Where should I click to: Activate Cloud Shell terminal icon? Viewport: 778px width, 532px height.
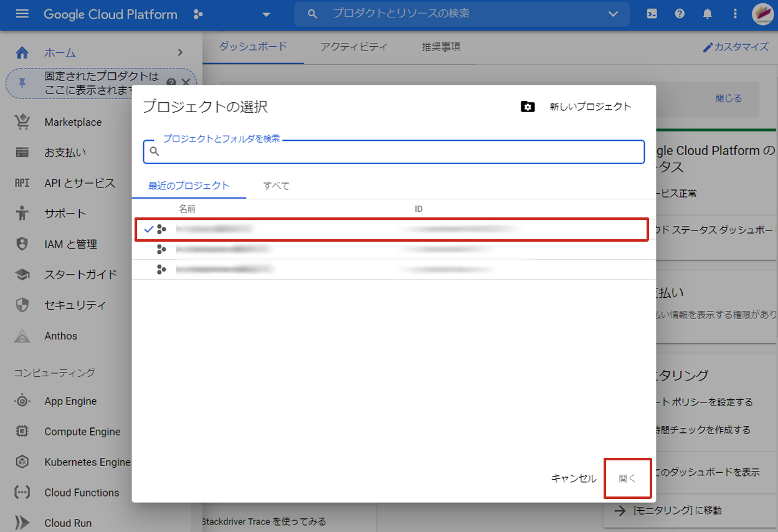[652, 14]
